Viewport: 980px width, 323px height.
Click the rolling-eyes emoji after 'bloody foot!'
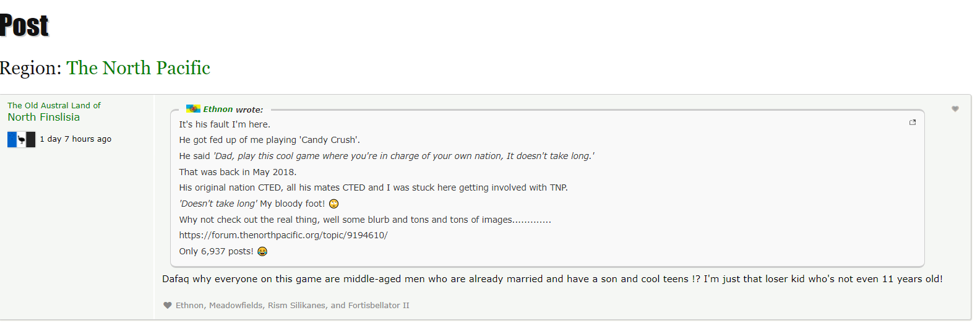[334, 204]
